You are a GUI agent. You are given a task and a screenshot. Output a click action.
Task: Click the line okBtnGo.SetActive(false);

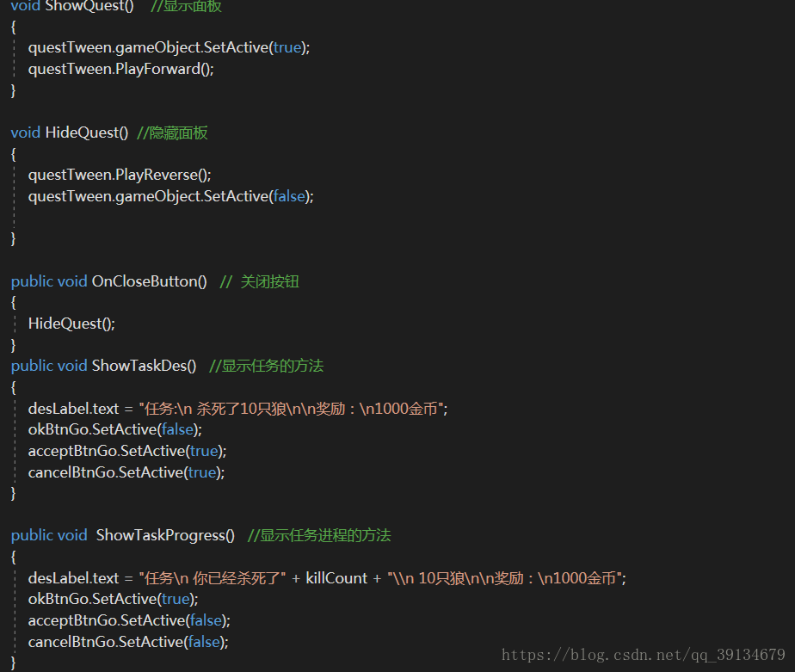click(x=115, y=429)
